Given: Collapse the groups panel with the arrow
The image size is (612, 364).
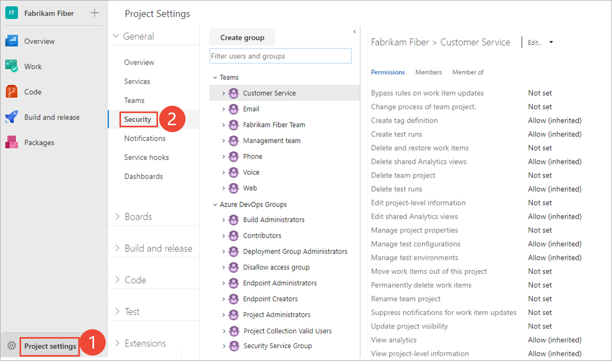Looking at the screenshot, I should [354, 32].
